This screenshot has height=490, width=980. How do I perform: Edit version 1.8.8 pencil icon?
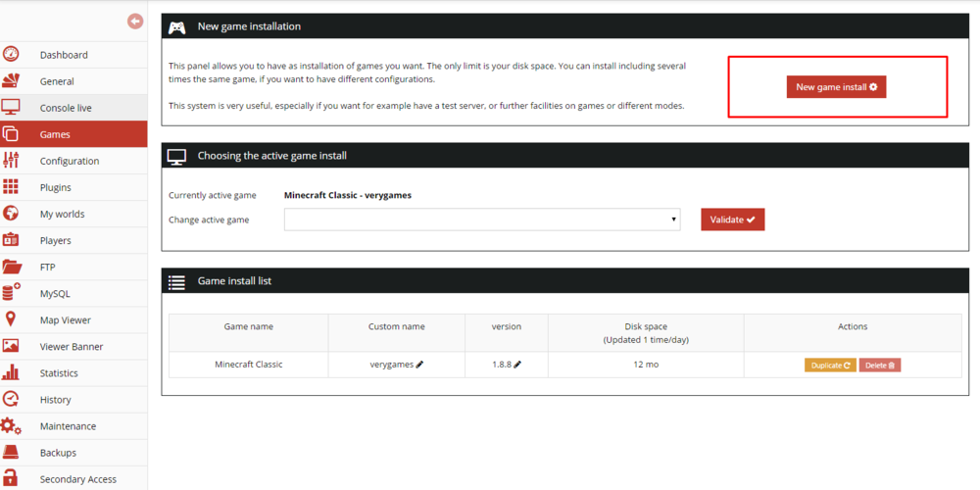pyautogui.click(x=517, y=365)
